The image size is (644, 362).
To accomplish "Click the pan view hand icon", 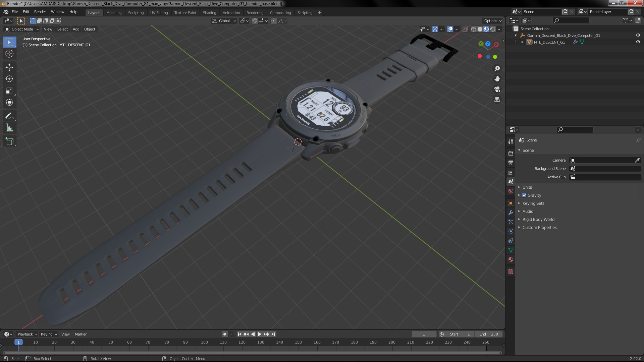I will point(497,79).
